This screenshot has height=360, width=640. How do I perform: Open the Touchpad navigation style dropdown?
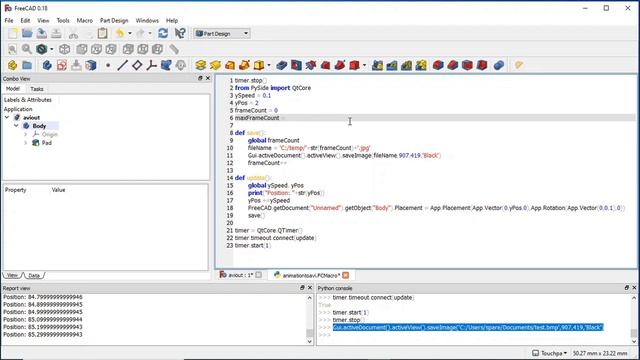[550, 353]
